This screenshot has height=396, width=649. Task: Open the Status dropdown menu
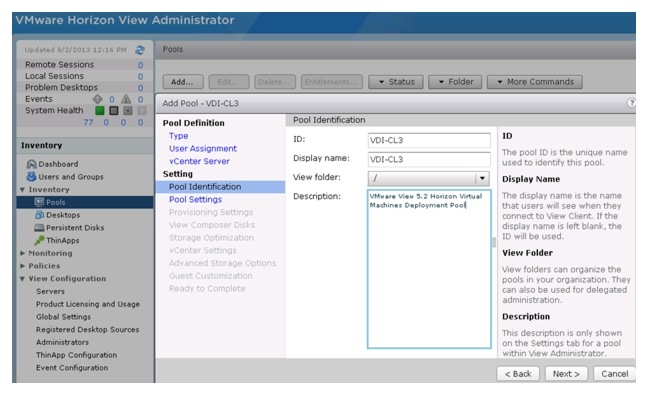coord(396,82)
